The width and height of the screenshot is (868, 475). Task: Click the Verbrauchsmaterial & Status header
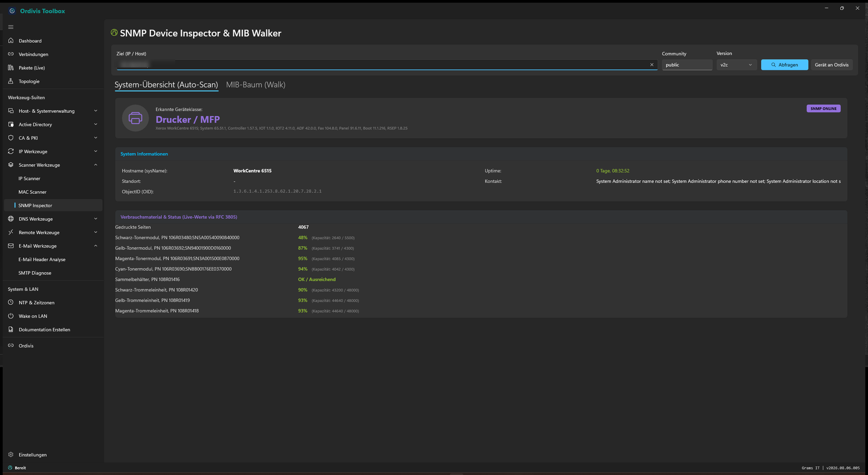(178, 217)
